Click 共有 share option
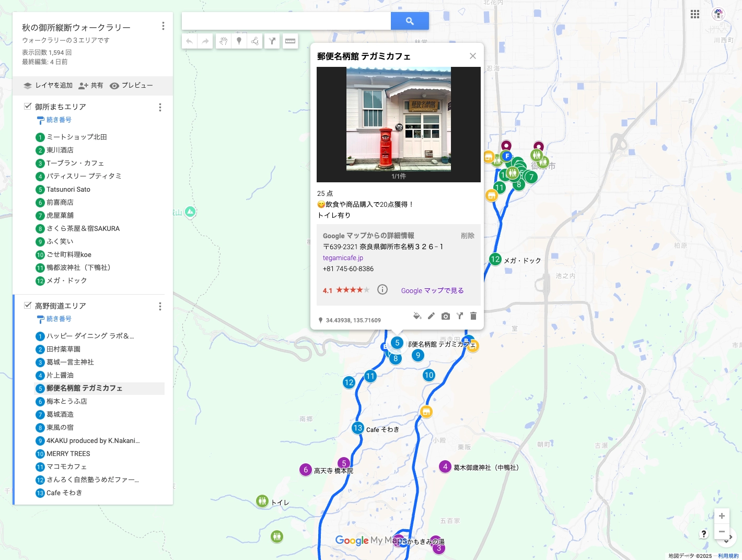The width and height of the screenshot is (742, 560). coord(91,86)
